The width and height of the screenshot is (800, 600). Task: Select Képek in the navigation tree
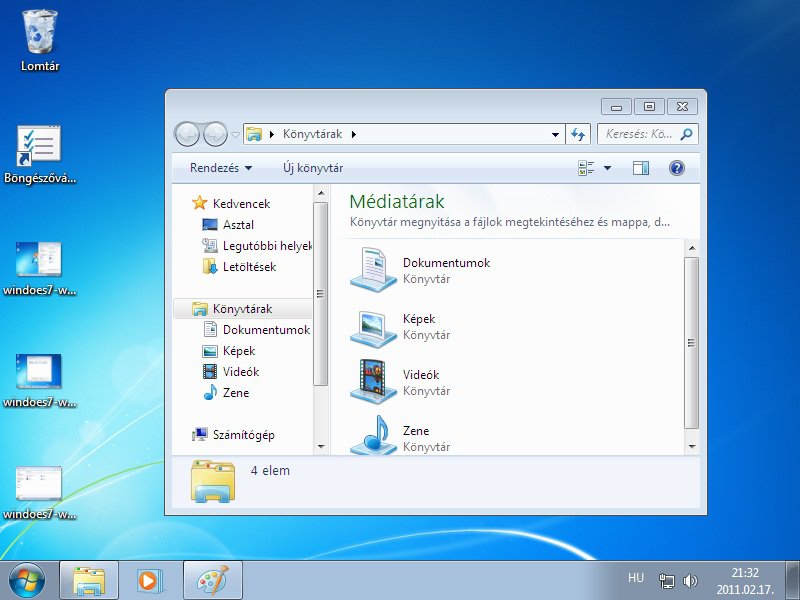tap(239, 351)
